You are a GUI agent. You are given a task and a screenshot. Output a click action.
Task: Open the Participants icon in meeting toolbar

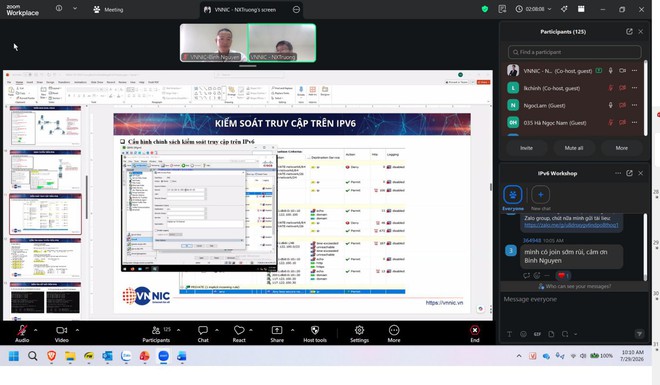coord(156,330)
